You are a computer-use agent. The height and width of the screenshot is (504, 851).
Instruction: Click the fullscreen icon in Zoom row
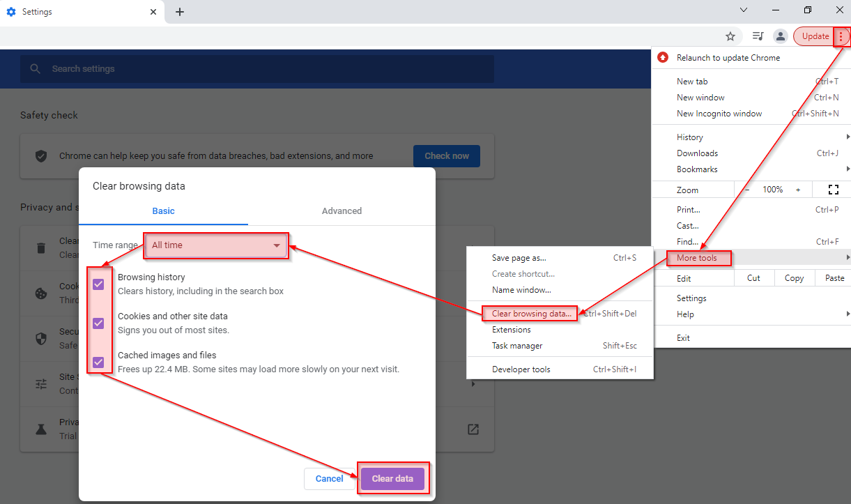tap(833, 190)
